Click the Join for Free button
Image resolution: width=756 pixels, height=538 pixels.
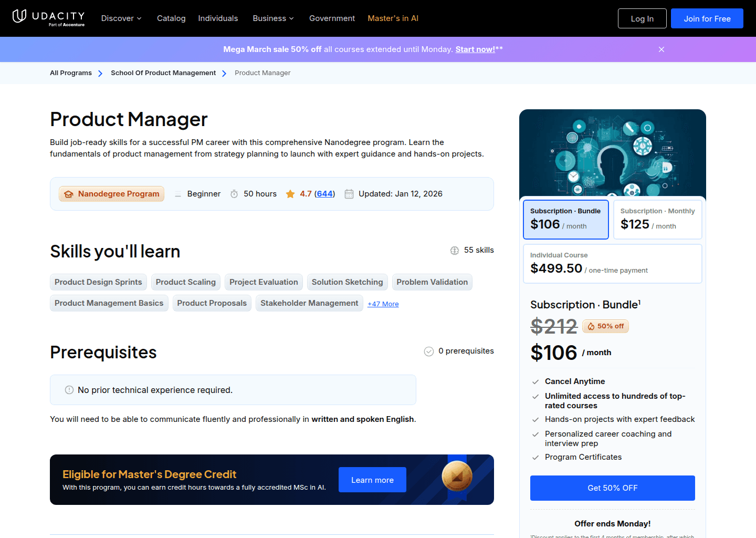[x=707, y=18]
